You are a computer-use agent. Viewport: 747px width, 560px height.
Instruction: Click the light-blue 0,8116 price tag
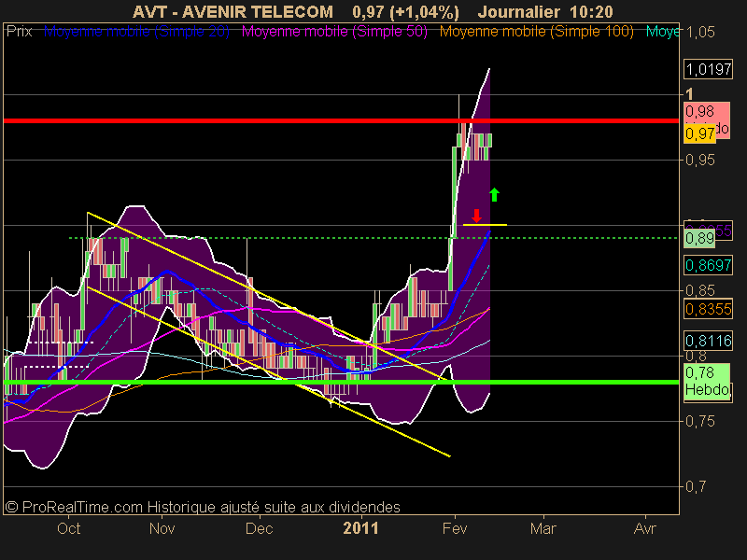pos(708,341)
